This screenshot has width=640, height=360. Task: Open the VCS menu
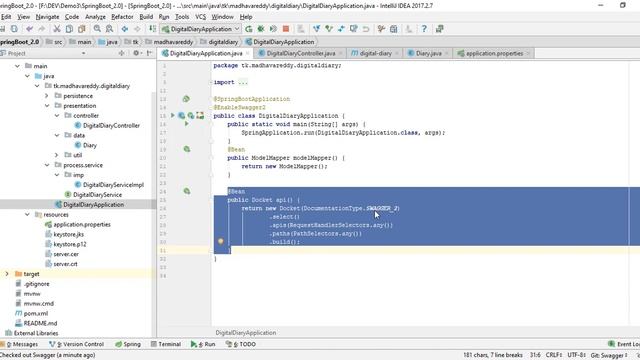click(200, 17)
